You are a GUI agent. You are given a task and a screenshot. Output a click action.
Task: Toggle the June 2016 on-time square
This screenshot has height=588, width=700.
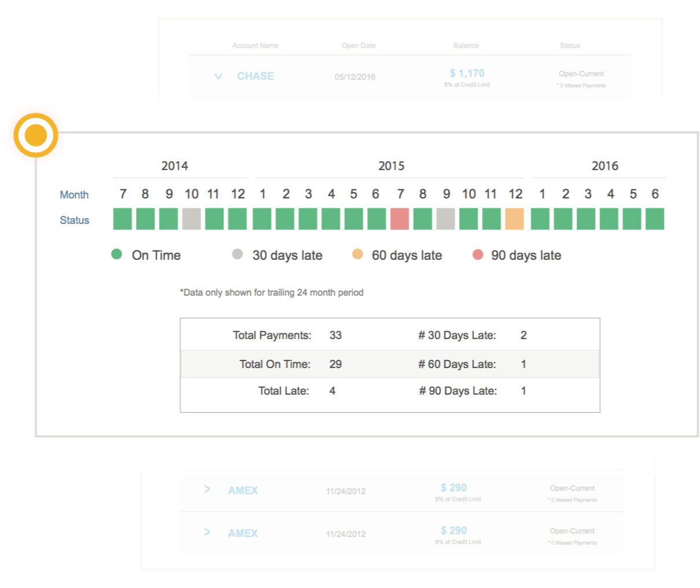(x=654, y=219)
